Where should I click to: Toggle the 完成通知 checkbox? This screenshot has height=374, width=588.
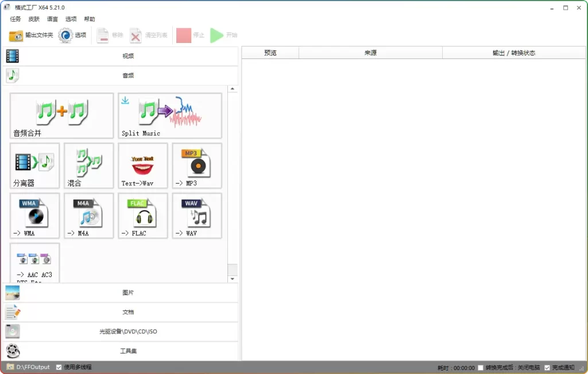547,368
